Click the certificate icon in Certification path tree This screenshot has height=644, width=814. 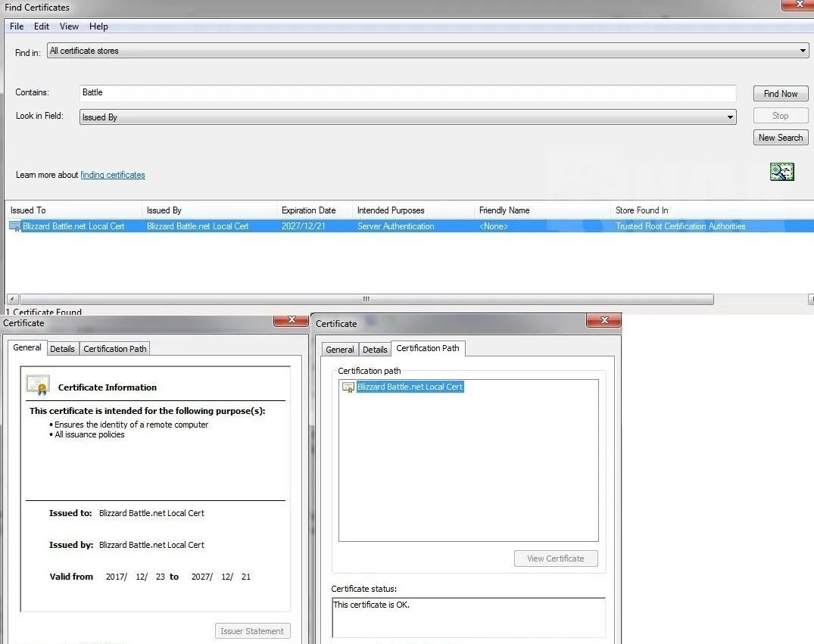click(348, 387)
